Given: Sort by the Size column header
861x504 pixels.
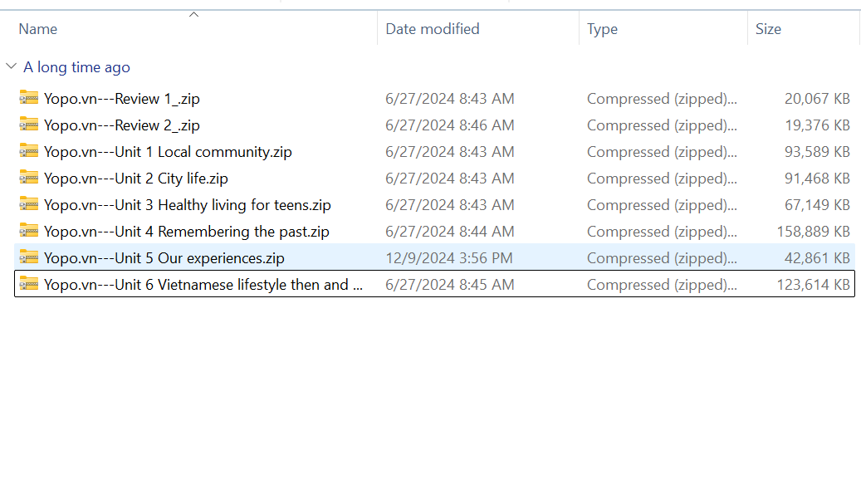Looking at the screenshot, I should tap(768, 29).
